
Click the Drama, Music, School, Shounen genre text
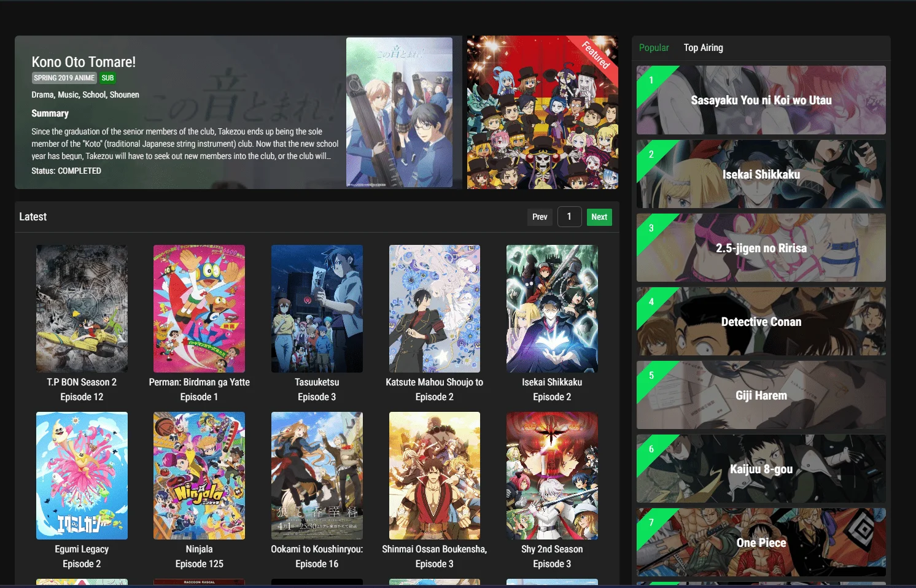85,95
